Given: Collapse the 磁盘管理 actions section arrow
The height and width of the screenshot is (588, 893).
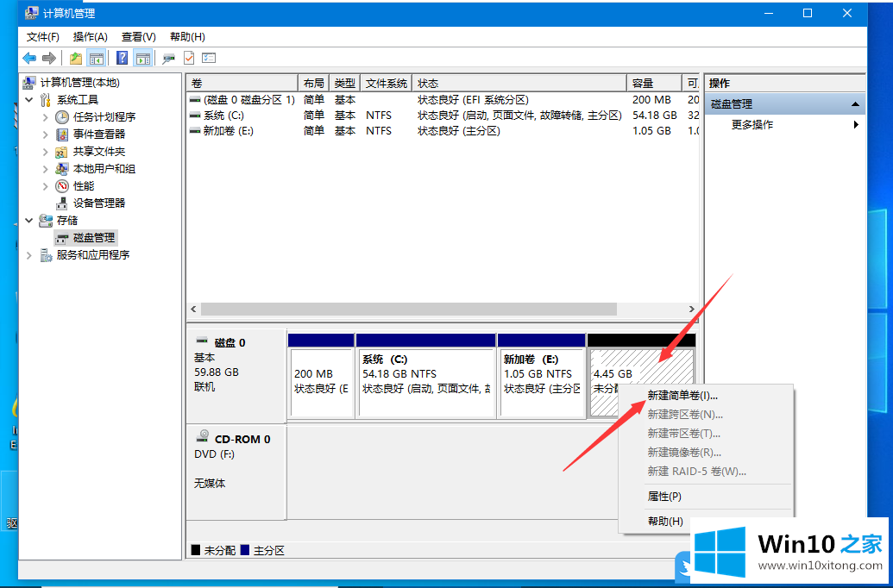Looking at the screenshot, I should pyautogui.click(x=855, y=104).
